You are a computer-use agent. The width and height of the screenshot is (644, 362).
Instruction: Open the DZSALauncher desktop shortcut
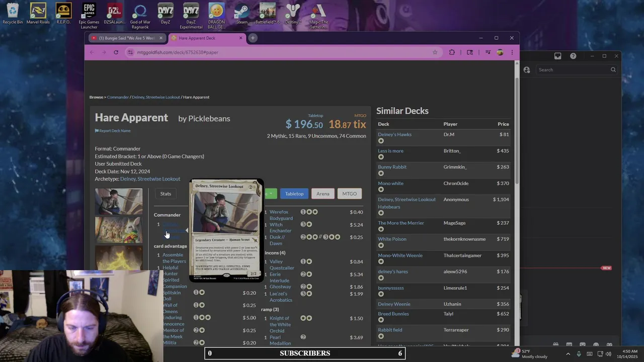point(115,14)
